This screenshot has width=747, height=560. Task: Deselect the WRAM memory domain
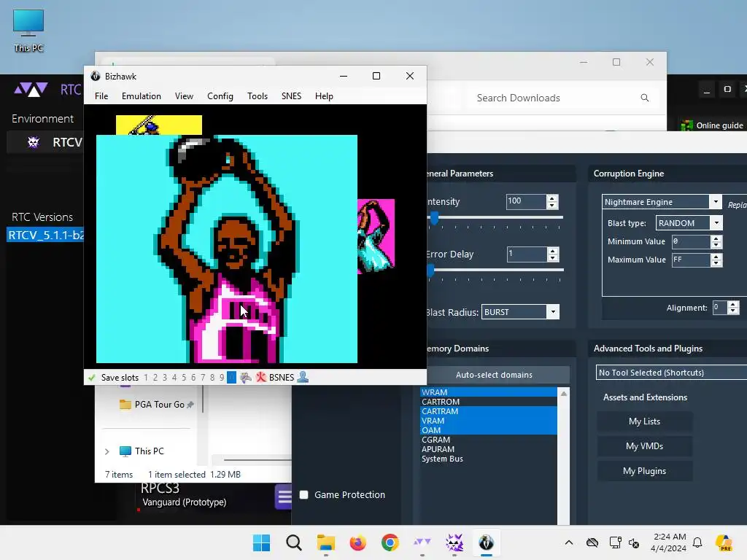click(488, 392)
